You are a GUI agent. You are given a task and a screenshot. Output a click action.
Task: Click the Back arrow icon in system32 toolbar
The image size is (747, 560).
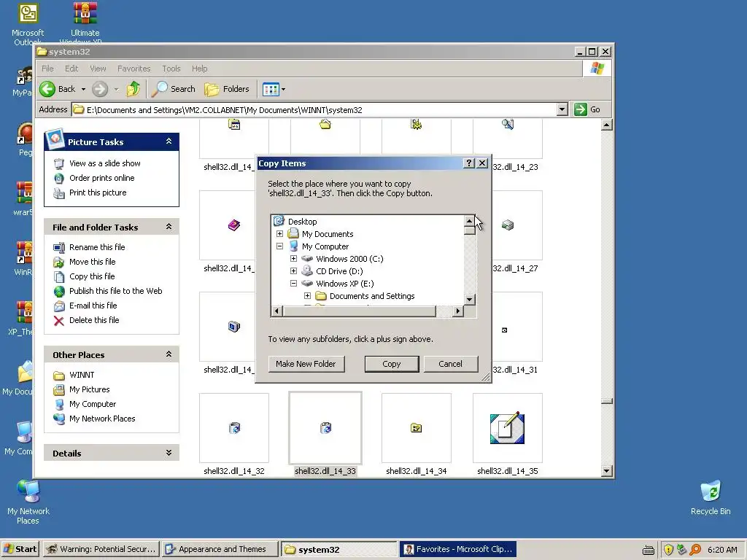(x=47, y=89)
